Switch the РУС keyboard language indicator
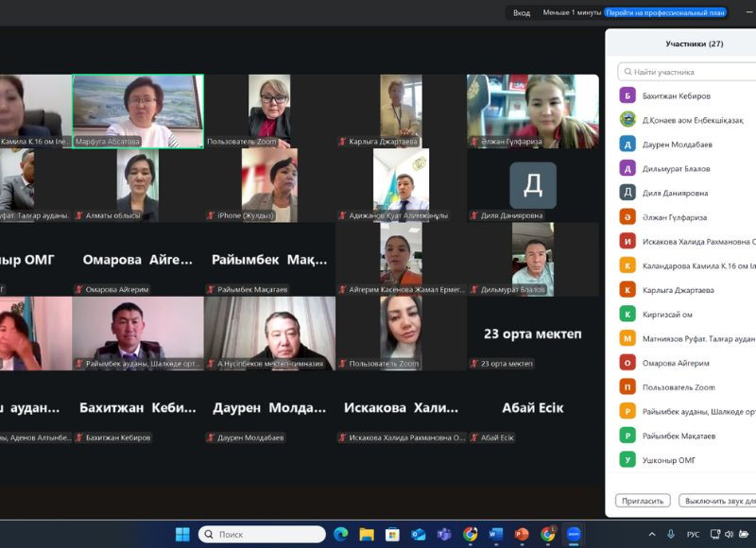The height and width of the screenshot is (548, 756). pos(693,535)
